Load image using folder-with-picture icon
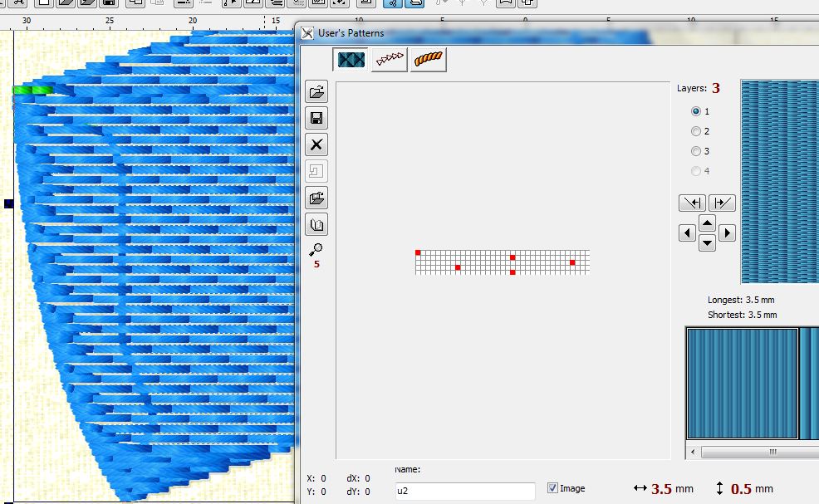The image size is (819, 504). coord(316,198)
